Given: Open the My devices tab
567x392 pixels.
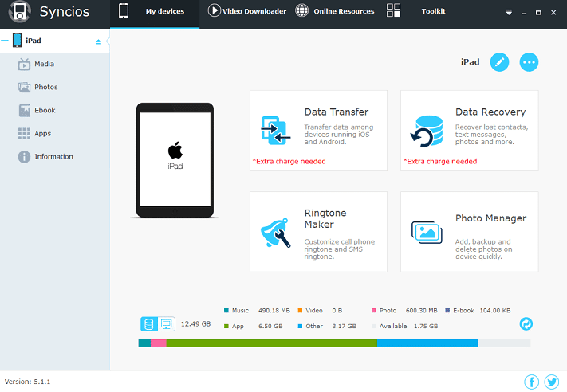Looking at the screenshot, I should coord(155,14).
